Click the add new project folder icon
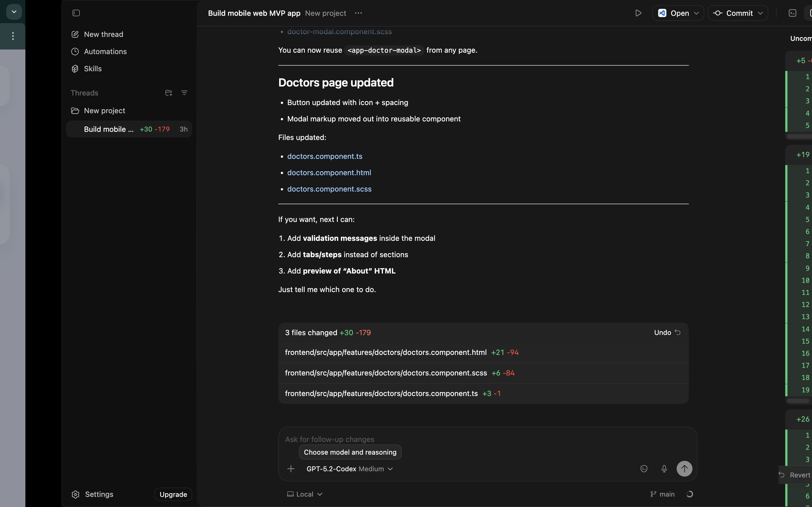Image resolution: width=812 pixels, height=507 pixels. pyautogui.click(x=168, y=93)
